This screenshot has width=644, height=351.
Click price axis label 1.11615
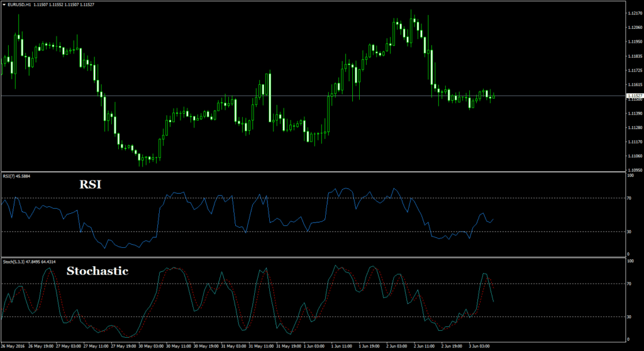(x=635, y=85)
